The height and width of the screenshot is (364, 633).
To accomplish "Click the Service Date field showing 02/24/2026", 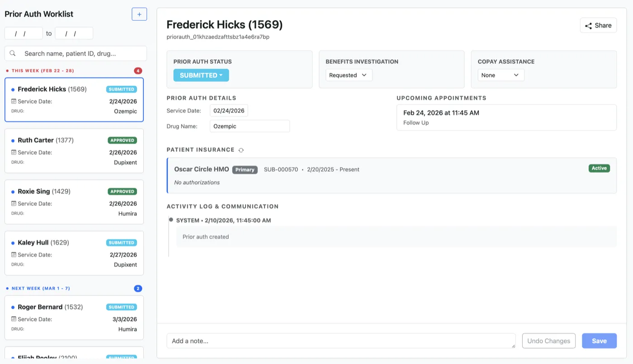I will pyautogui.click(x=229, y=110).
